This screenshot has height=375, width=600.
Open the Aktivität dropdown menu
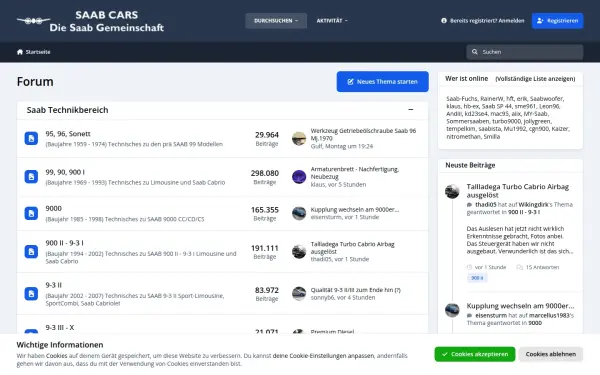coord(332,21)
